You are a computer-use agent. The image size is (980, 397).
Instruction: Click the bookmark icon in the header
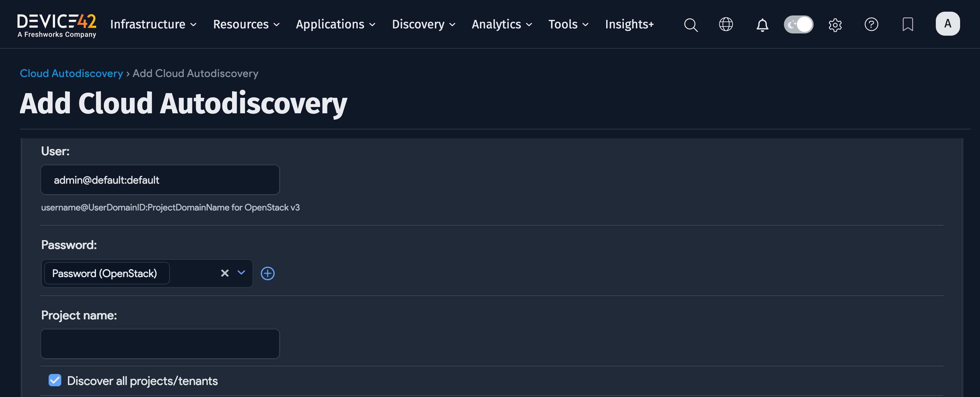pos(908,24)
